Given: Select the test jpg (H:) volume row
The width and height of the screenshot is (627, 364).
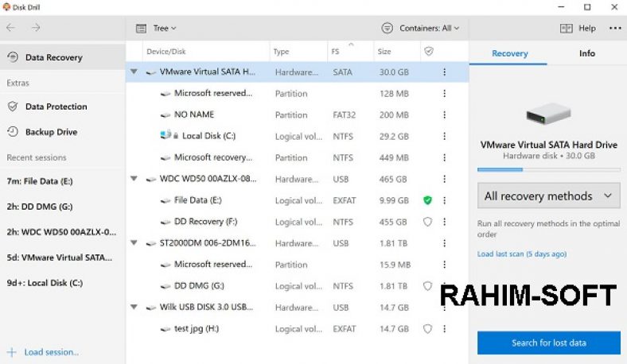Looking at the screenshot, I should click(x=297, y=329).
